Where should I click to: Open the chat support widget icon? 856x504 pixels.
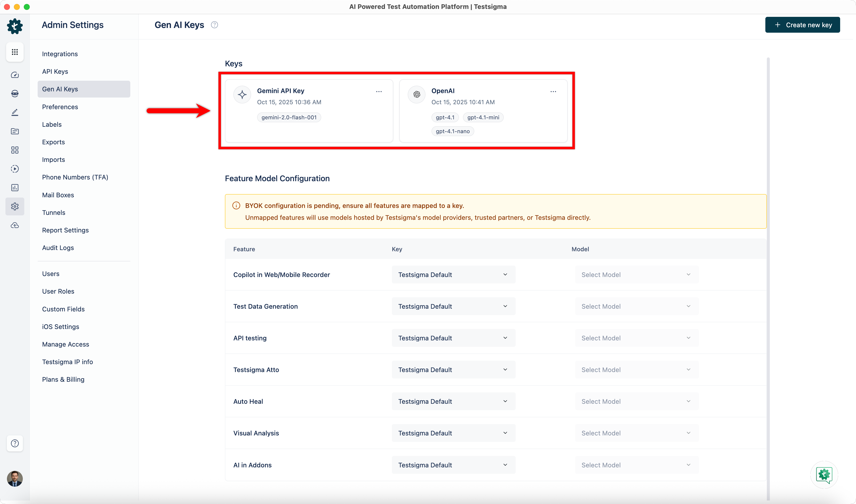click(x=824, y=475)
